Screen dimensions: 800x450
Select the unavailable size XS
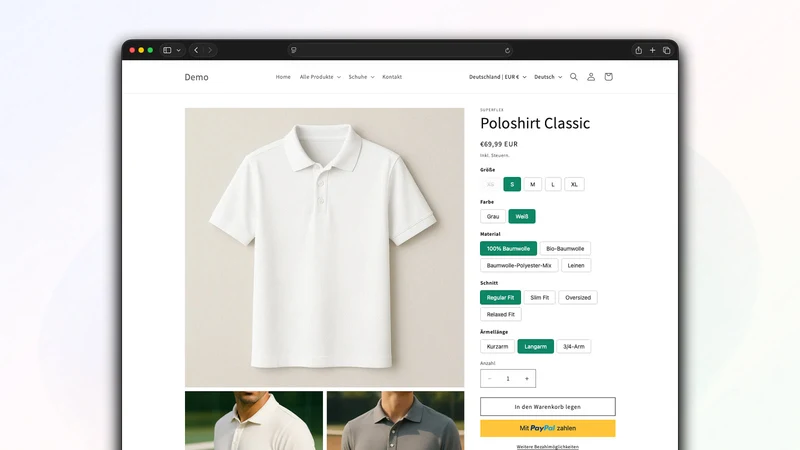[x=490, y=184]
